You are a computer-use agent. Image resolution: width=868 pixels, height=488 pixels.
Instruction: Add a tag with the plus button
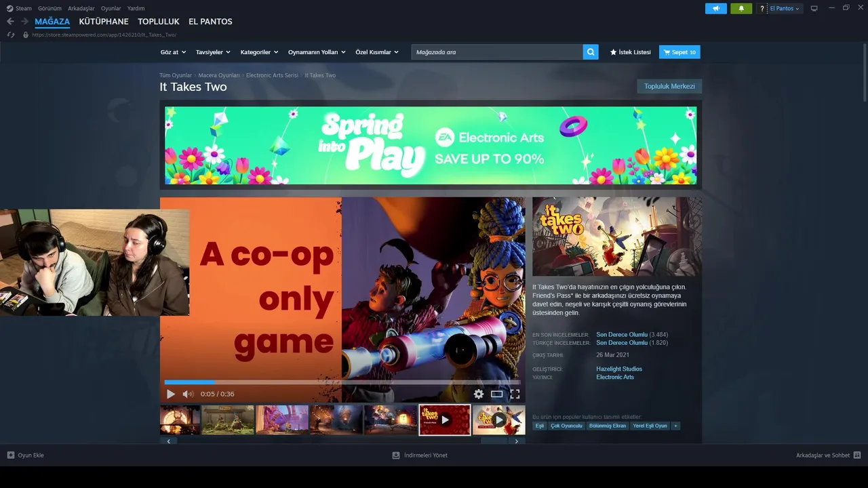[x=675, y=426]
